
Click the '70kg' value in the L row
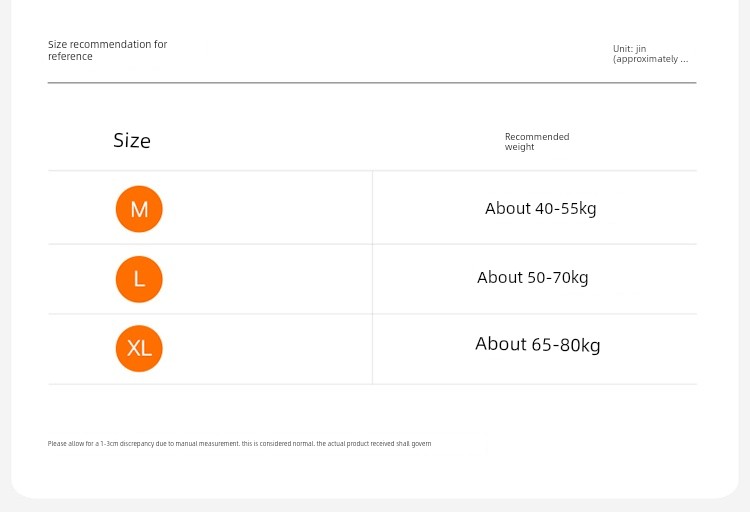click(570, 278)
